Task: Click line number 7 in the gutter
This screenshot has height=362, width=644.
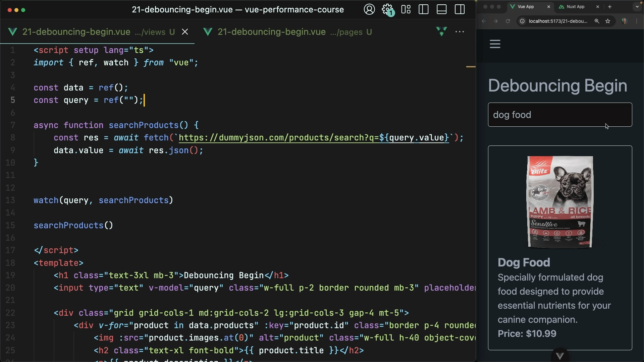Action: pos(13,125)
